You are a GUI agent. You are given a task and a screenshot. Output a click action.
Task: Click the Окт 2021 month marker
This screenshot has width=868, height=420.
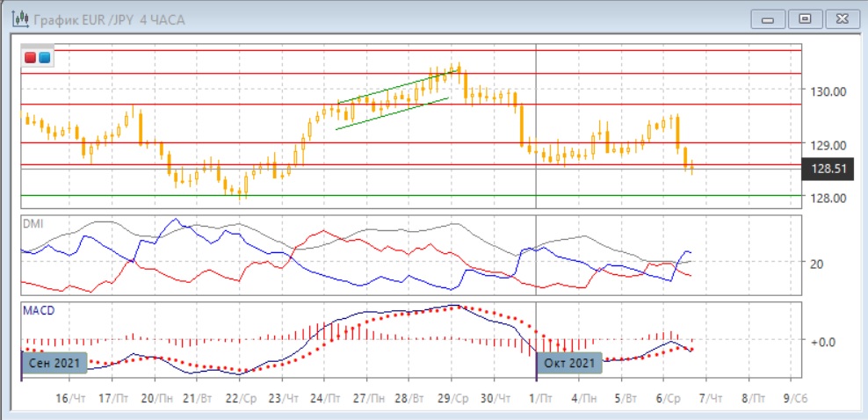(569, 363)
